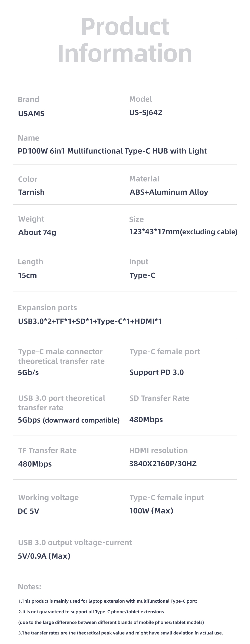
Task: Select the USAMS brand value
Action: (x=31, y=114)
